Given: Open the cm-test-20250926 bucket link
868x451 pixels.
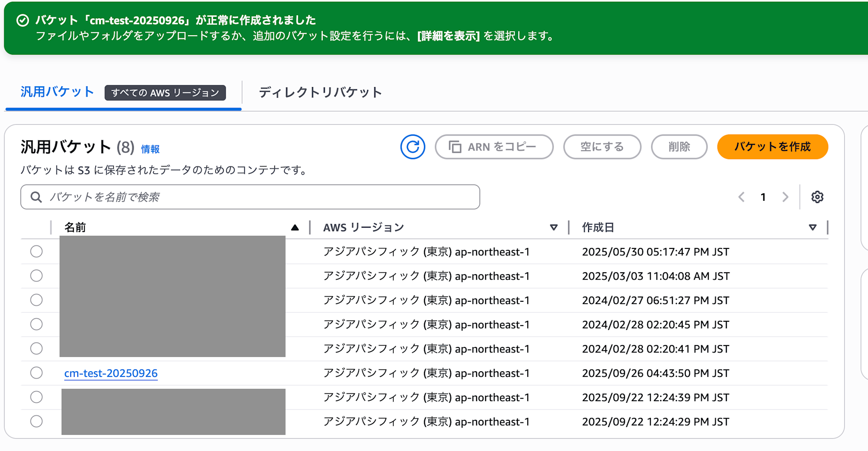Looking at the screenshot, I should click(x=111, y=373).
